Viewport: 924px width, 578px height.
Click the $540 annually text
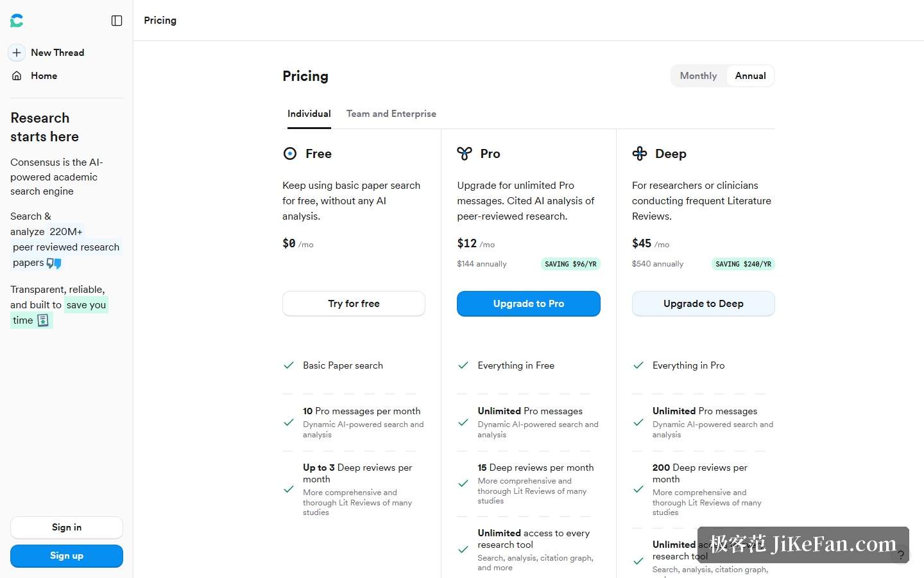coord(658,264)
